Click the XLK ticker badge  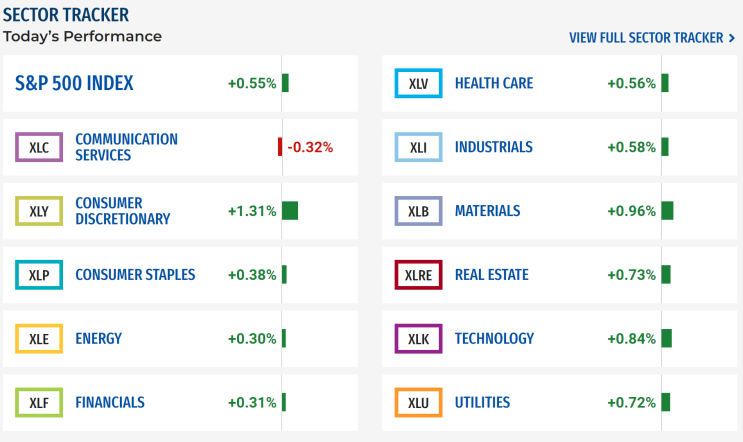coord(418,338)
